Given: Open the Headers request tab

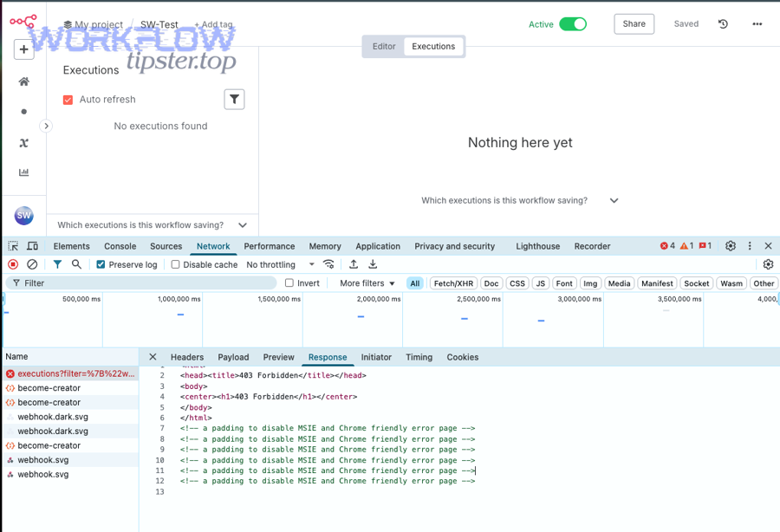Looking at the screenshot, I should pyautogui.click(x=187, y=357).
